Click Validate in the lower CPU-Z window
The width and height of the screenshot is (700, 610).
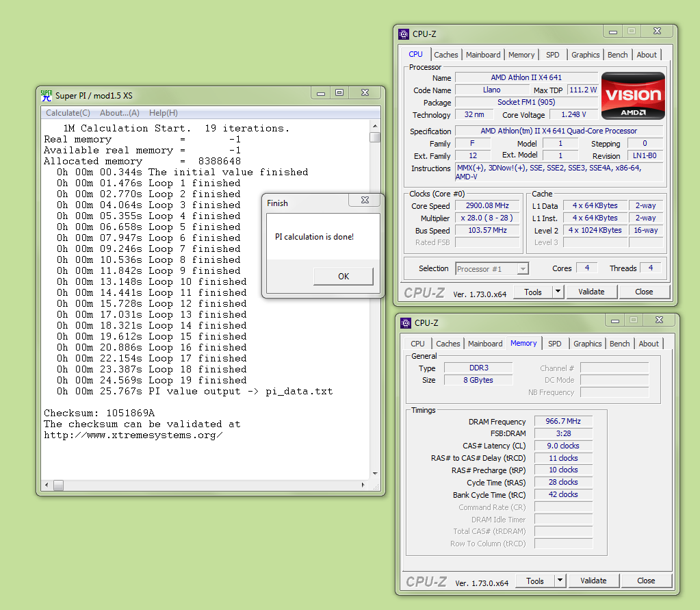pos(593,581)
